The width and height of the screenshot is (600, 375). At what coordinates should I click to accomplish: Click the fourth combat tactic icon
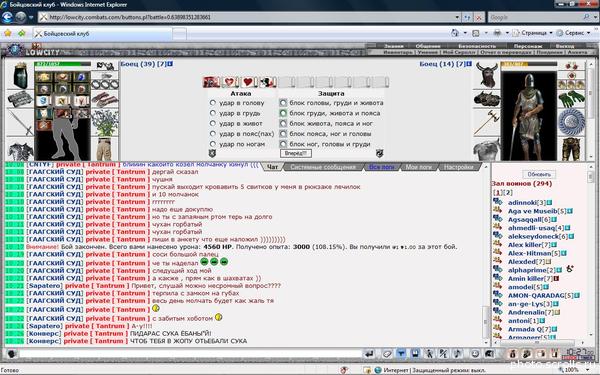267,82
